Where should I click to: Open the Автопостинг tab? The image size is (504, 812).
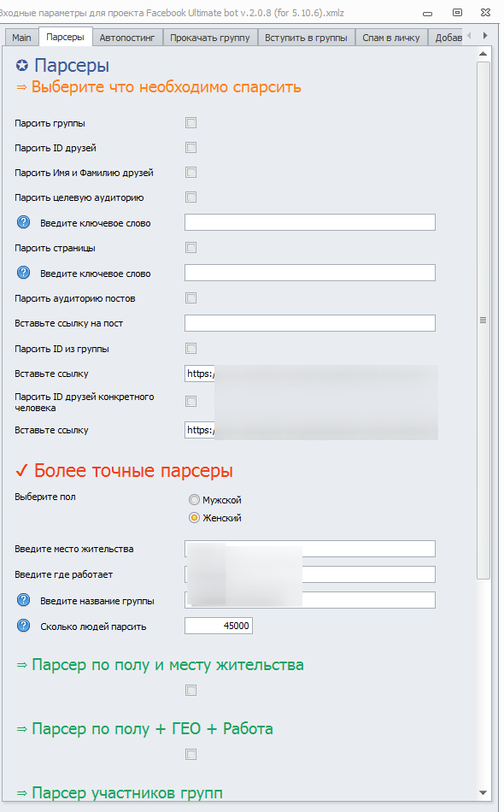pyautogui.click(x=127, y=38)
